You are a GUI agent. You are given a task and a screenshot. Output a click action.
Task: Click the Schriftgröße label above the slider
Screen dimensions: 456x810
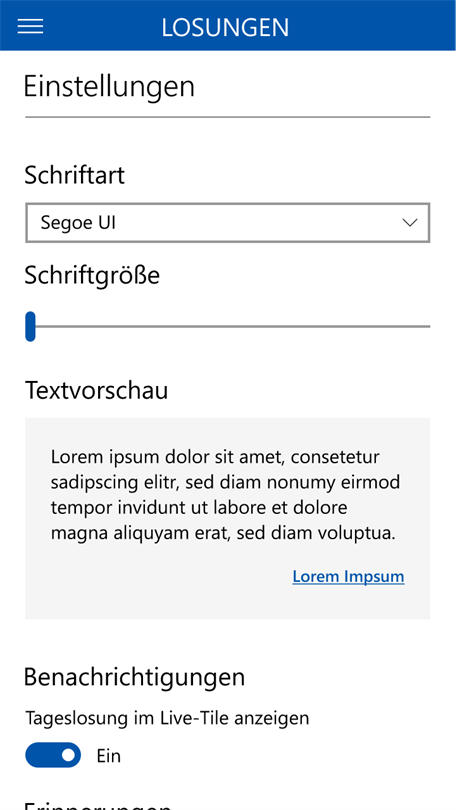[92, 276]
